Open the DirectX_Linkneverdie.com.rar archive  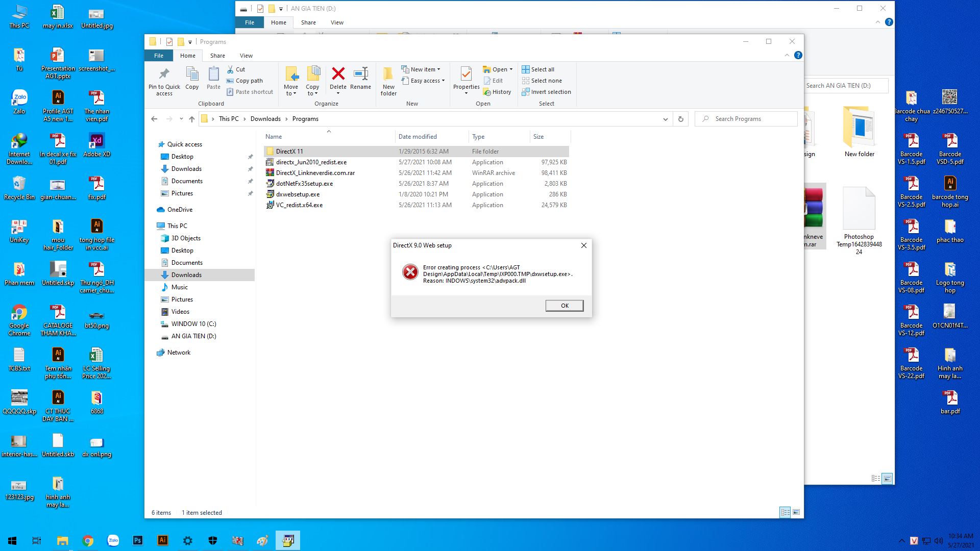point(315,173)
